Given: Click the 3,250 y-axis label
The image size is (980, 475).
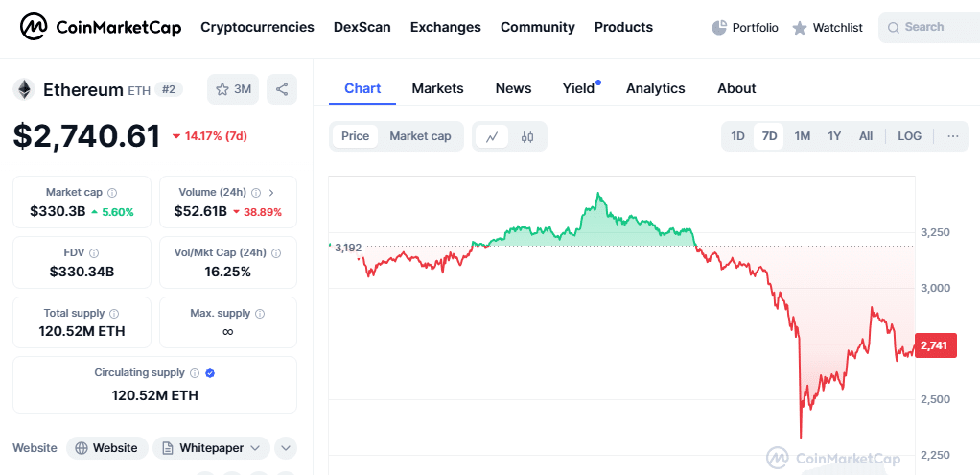Looking at the screenshot, I should pos(935,232).
